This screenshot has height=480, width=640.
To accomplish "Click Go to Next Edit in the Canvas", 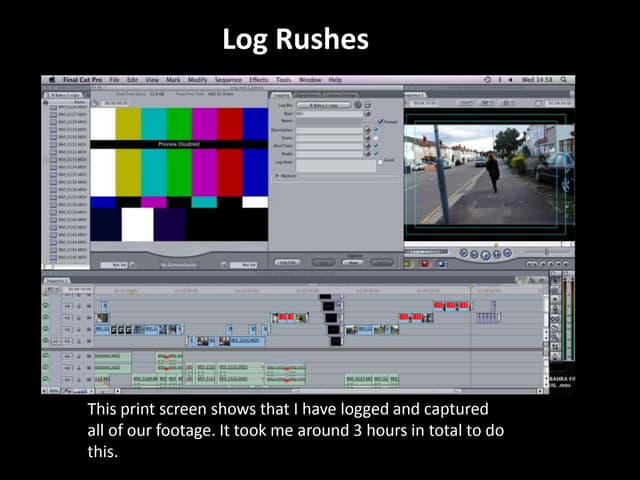I will click(507, 253).
